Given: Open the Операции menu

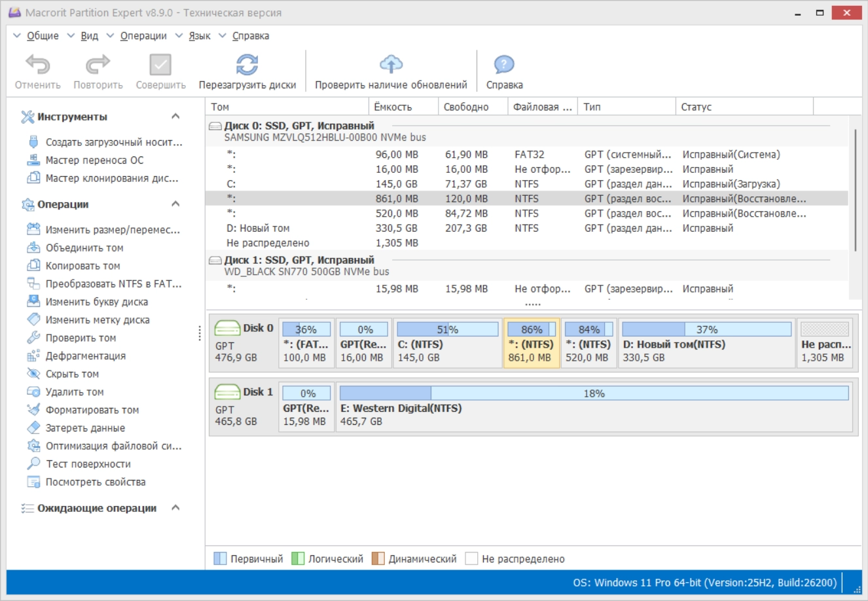Looking at the screenshot, I should coord(143,36).
